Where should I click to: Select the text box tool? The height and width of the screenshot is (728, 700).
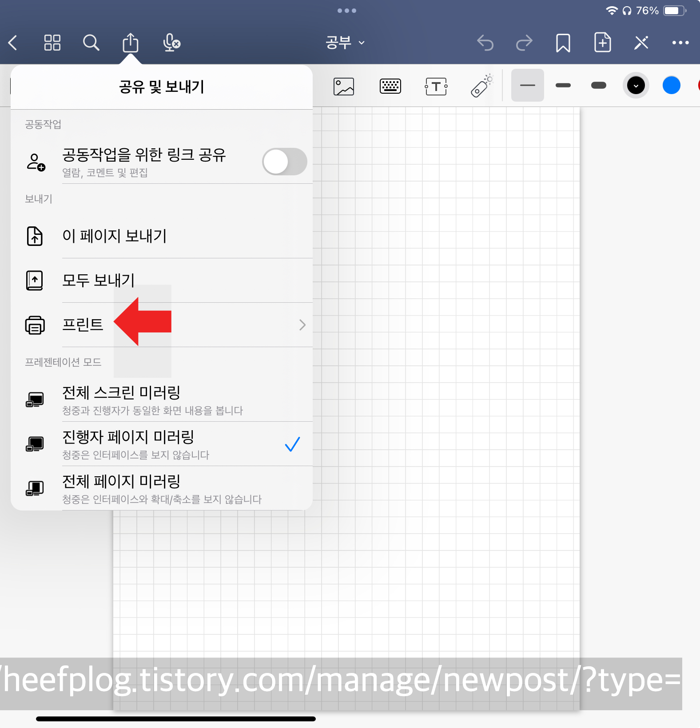436,86
